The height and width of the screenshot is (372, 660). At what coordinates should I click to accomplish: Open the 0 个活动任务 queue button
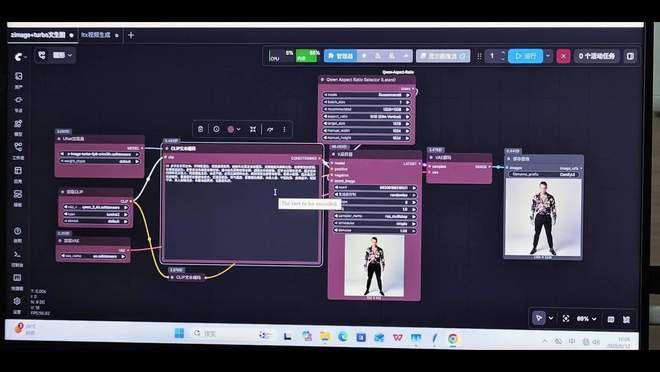point(596,56)
